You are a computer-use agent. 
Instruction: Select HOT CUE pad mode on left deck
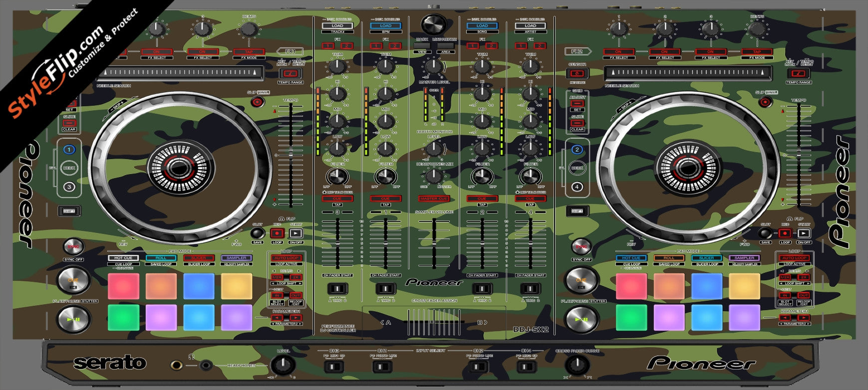(123, 258)
